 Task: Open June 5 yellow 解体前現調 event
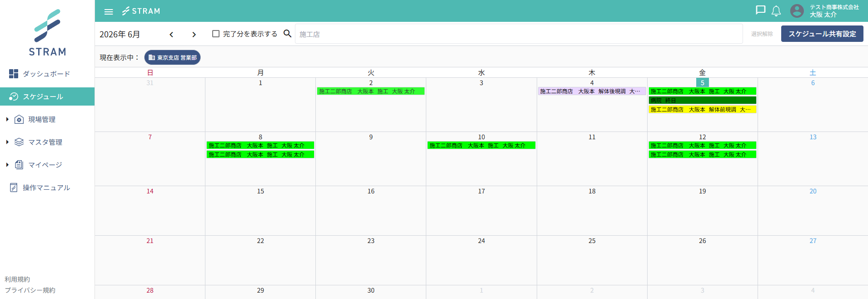click(x=703, y=109)
